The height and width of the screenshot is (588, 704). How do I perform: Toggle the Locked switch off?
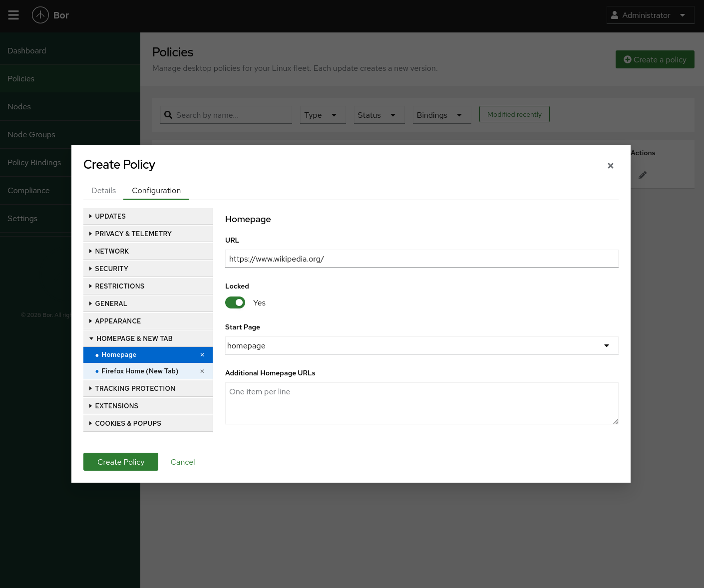point(235,303)
